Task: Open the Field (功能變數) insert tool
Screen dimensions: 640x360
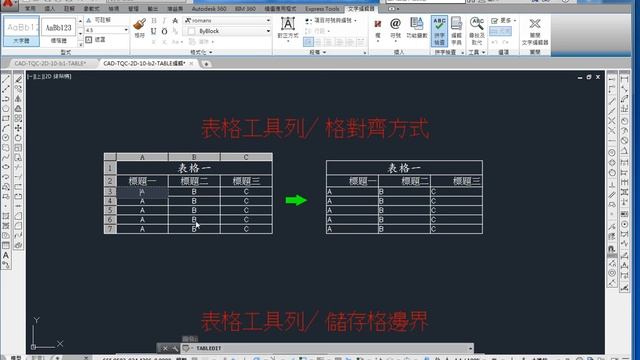Action: pos(416,28)
